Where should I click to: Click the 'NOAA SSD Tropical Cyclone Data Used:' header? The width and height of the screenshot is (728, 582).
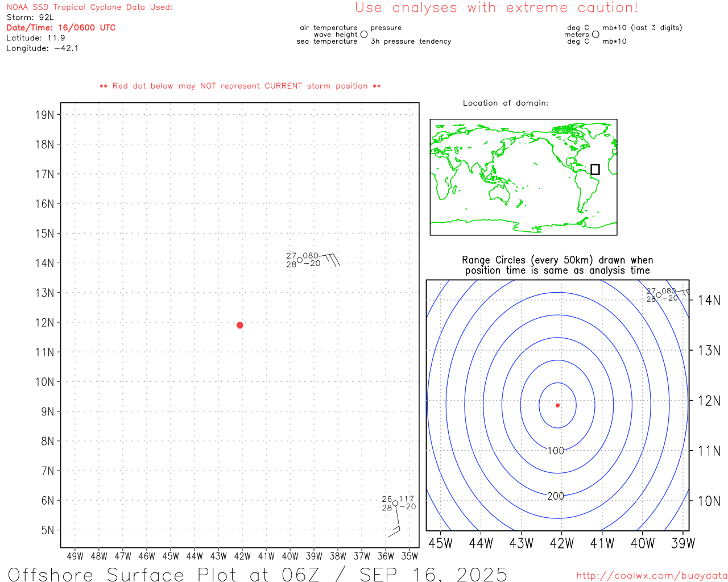[x=89, y=7]
